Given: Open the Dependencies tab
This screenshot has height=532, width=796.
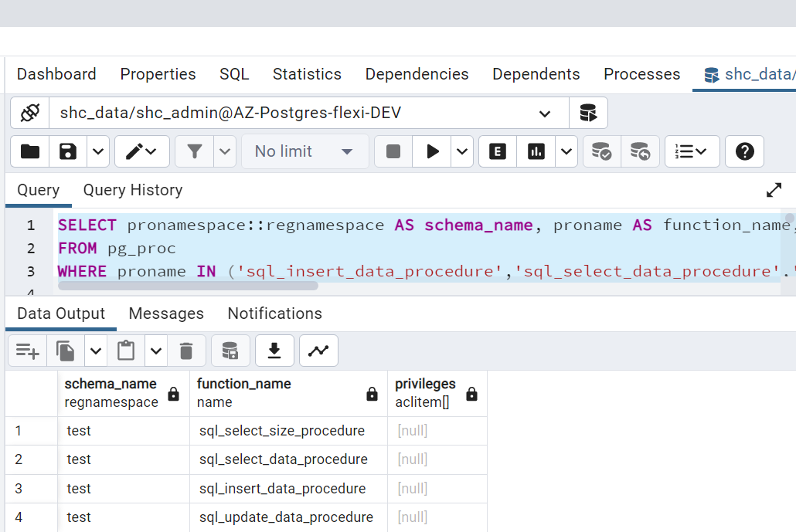Looking at the screenshot, I should [x=417, y=74].
